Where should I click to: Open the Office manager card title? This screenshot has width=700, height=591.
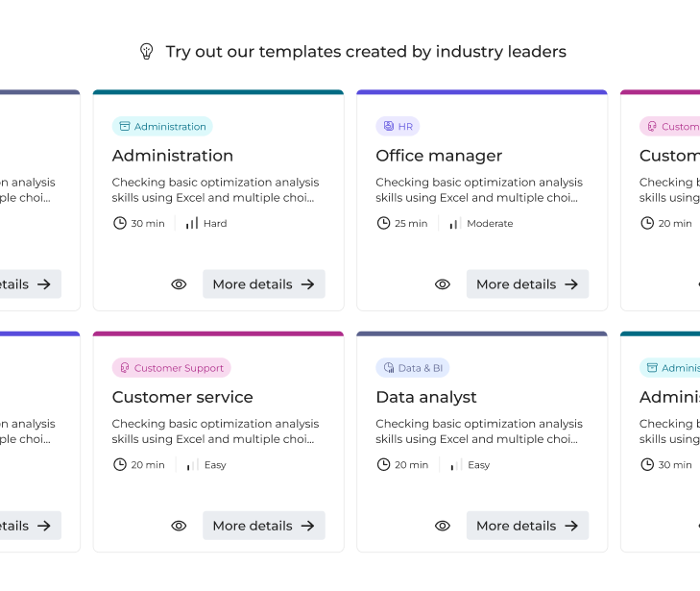[x=439, y=156]
